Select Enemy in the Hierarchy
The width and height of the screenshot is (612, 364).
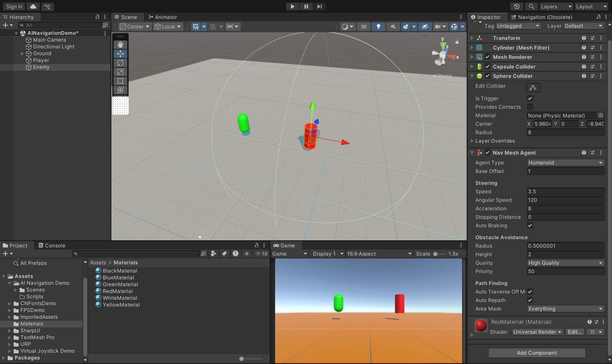41,67
